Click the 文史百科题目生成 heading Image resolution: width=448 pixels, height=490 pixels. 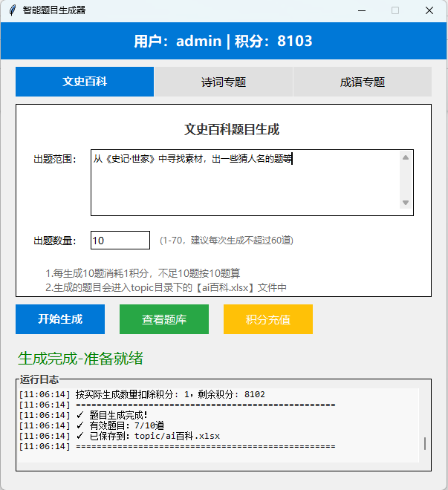(232, 130)
